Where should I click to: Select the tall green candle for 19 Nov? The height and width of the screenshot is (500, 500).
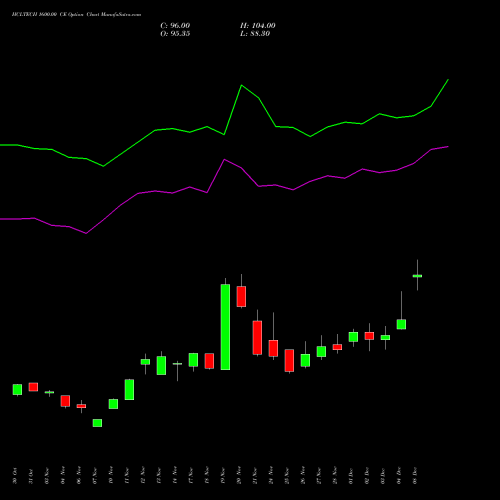(x=225, y=327)
